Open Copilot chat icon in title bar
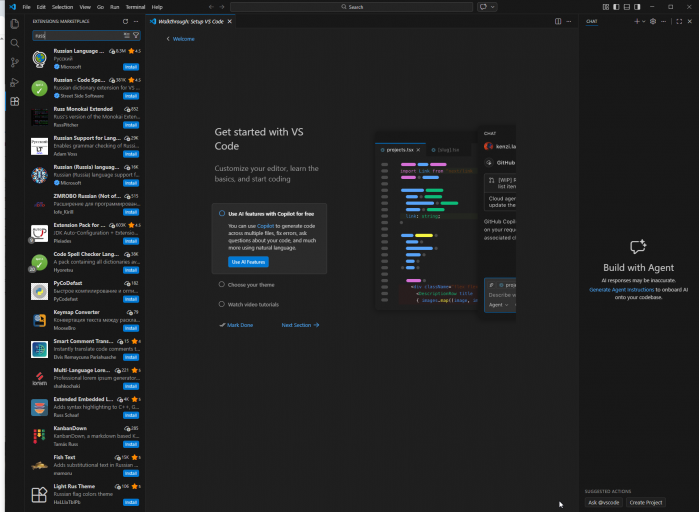Screen dimensions: 699x512 [x=483, y=7]
